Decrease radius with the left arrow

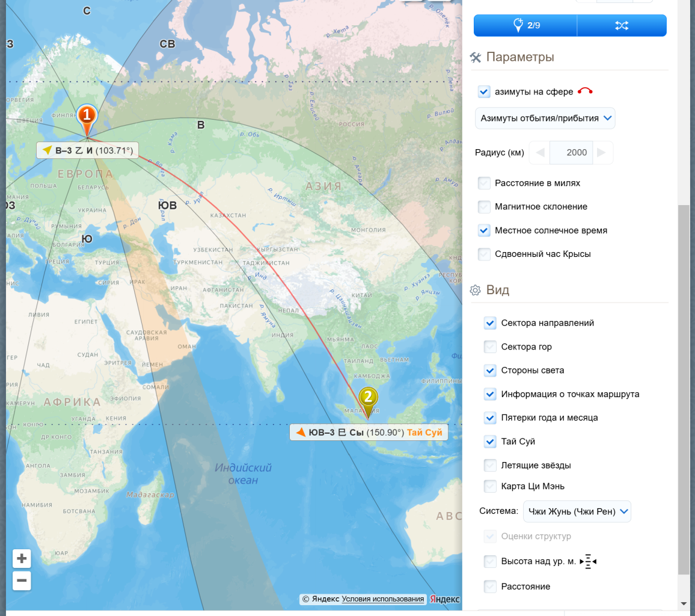540,153
